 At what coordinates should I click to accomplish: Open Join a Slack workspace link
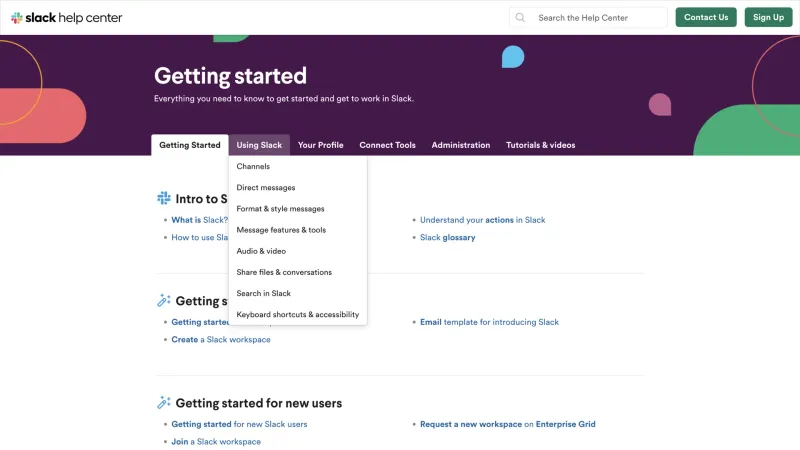[216, 441]
